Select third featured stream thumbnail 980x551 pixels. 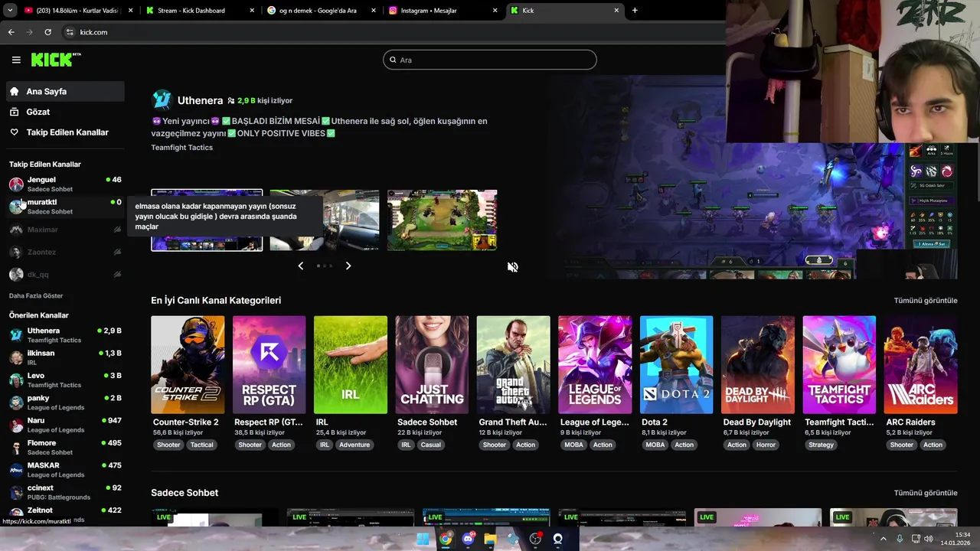click(x=442, y=220)
